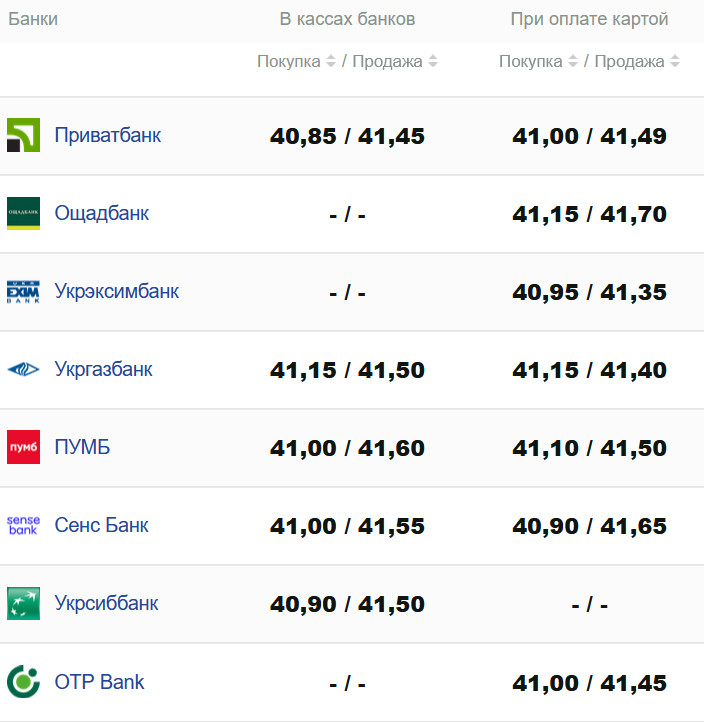
Task: Select the В кассах банков column header
Action: 347,19
